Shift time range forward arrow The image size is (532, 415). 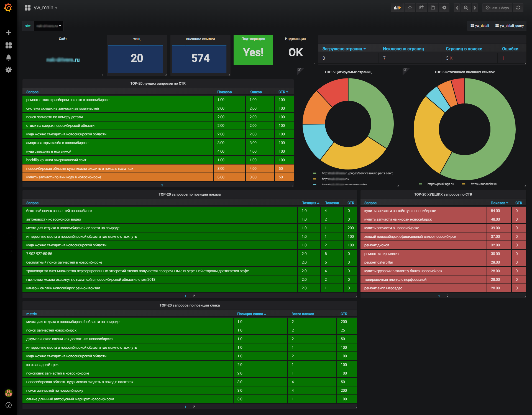coord(475,8)
